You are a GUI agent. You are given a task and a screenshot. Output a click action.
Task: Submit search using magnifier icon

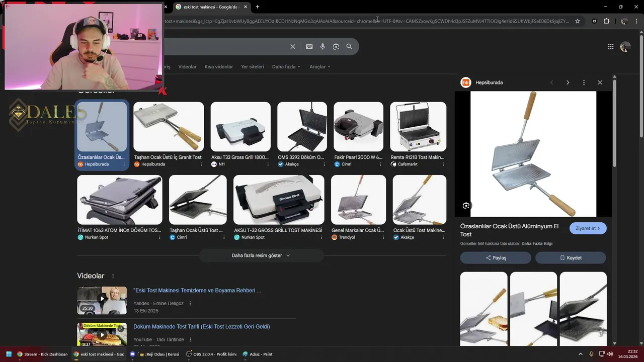pos(349,47)
